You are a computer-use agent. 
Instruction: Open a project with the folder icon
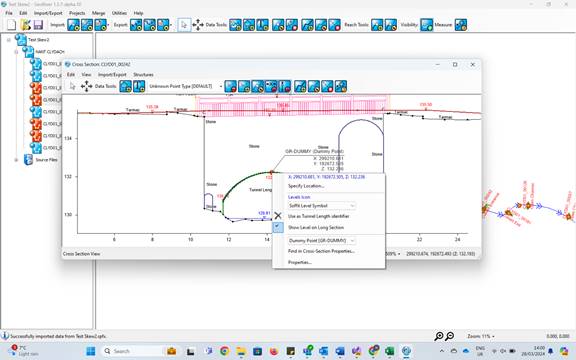pos(25,25)
